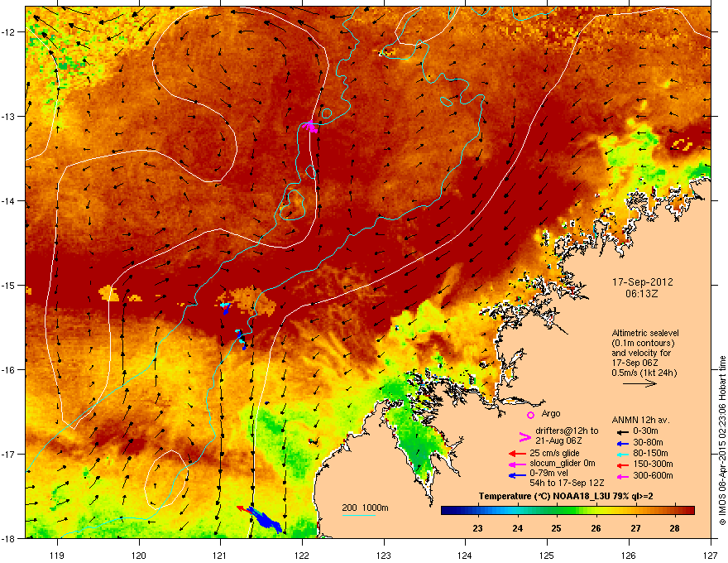Click the date text 17-Sep-2012

(642, 282)
